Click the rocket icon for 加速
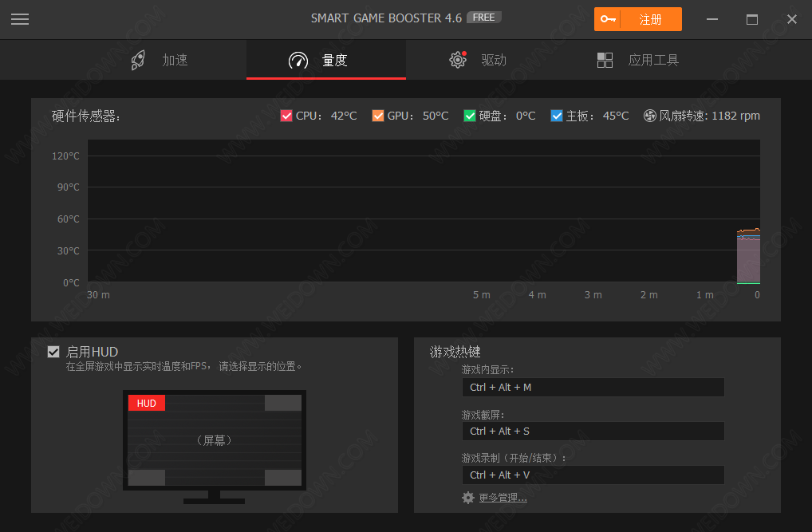The height and width of the screenshot is (532, 812). (x=138, y=60)
